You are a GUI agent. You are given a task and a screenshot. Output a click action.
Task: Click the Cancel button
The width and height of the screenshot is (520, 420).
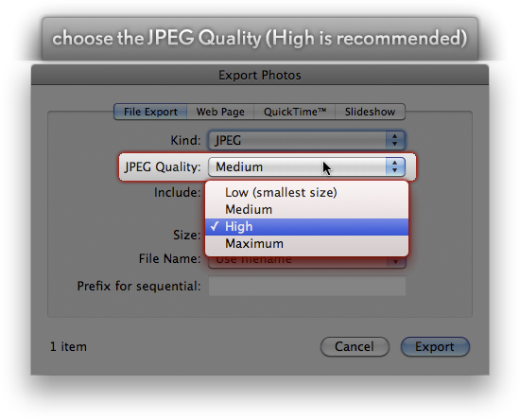point(355,346)
